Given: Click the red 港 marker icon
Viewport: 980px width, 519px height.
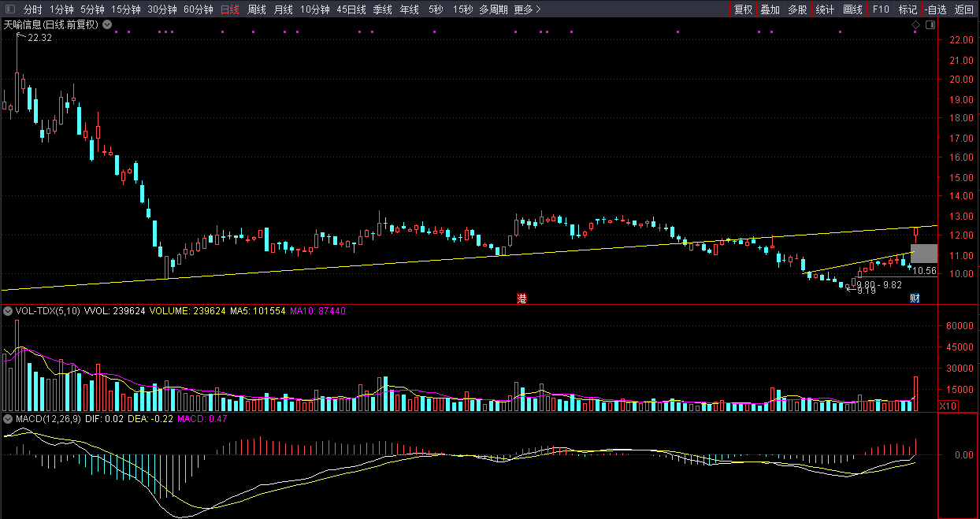Looking at the screenshot, I should pos(522,298).
